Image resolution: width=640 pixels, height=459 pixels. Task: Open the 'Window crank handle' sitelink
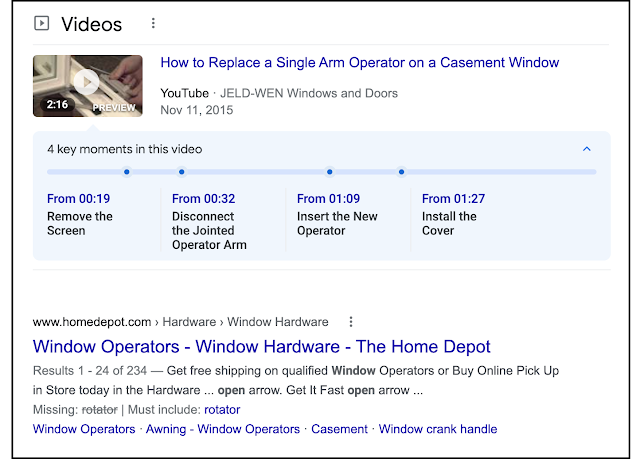click(438, 429)
